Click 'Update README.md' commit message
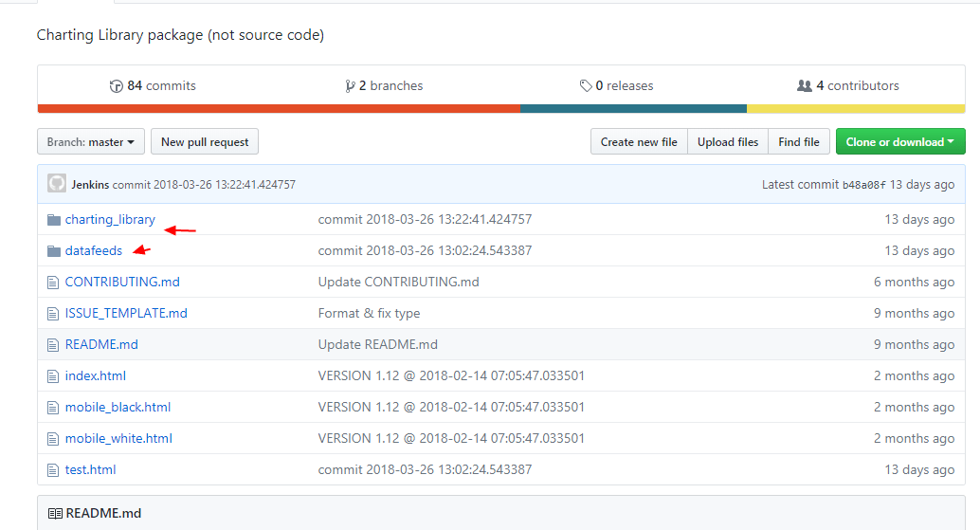Viewport: 980px width, 530px height. pyautogui.click(x=377, y=344)
